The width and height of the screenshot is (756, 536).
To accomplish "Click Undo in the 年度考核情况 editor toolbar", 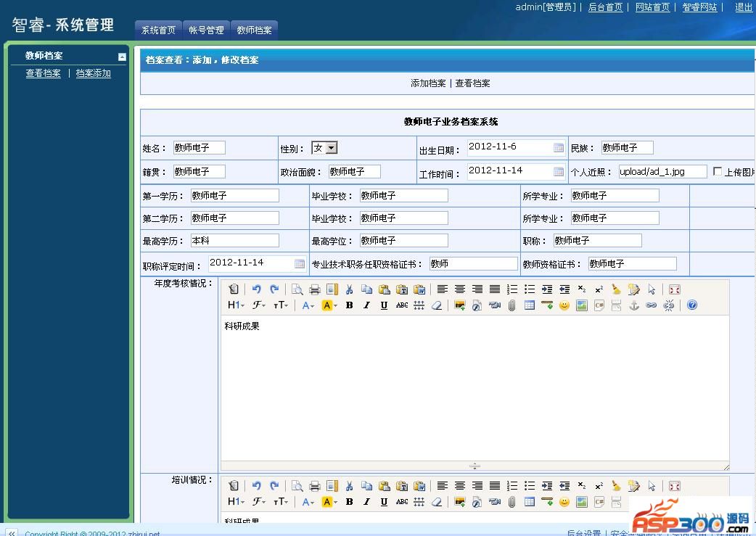I will coord(256,289).
